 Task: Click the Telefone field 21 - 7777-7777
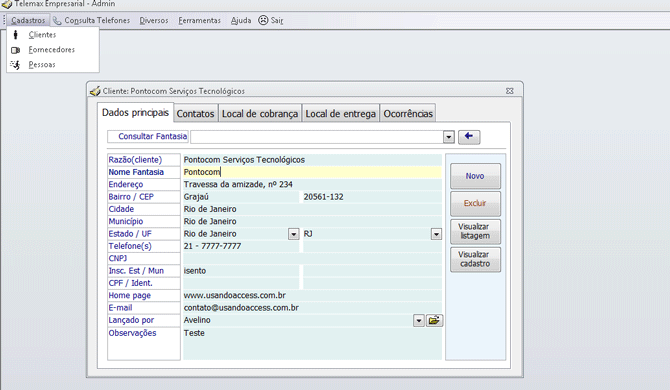tap(241, 246)
